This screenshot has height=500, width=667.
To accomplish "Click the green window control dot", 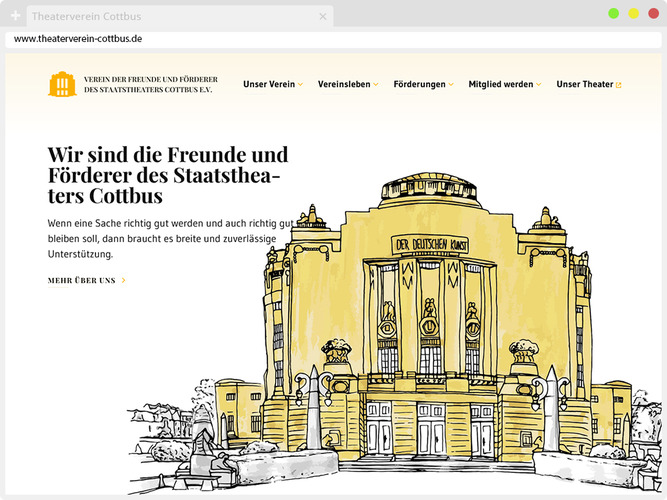I will pyautogui.click(x=613, y=13).
